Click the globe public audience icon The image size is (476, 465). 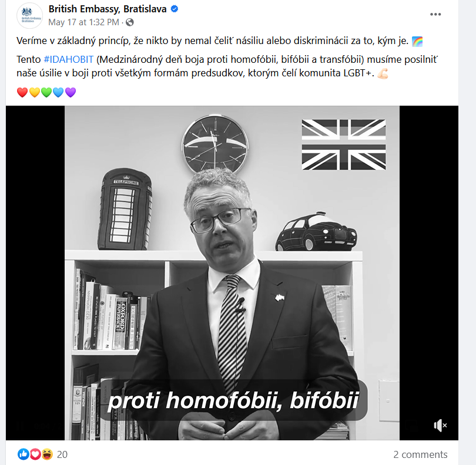coord(130,22)
